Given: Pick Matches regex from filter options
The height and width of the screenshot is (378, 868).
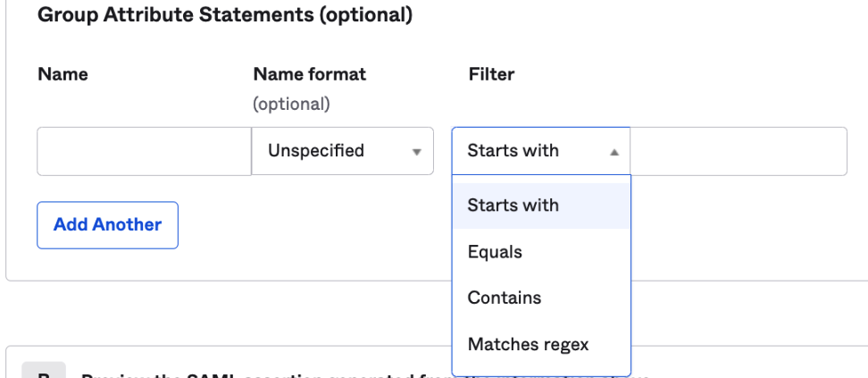Looking at the screenshot, I should tap(528, 344).
